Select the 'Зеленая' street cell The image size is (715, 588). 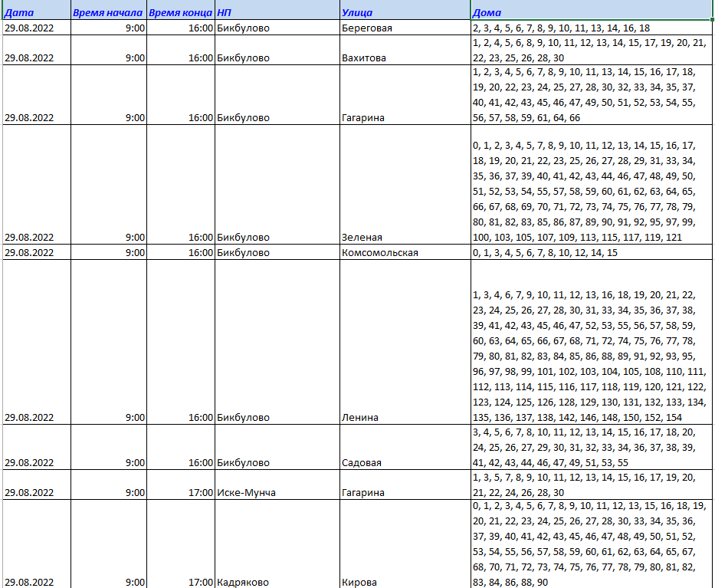pos(404,237)
